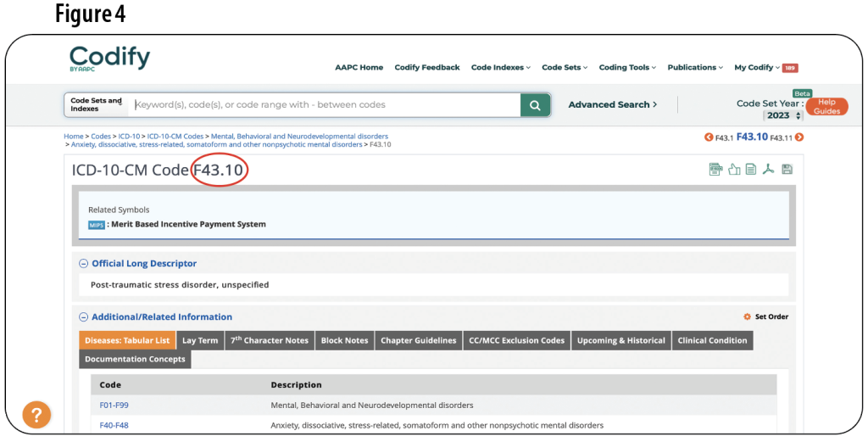Click the Set Order text link

[x=771, y=316]
